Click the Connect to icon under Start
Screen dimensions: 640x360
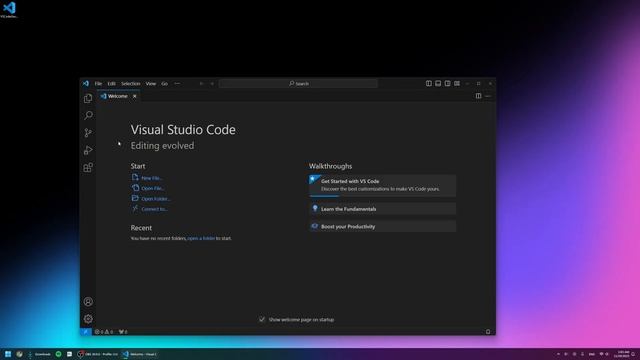coord(135,209)
